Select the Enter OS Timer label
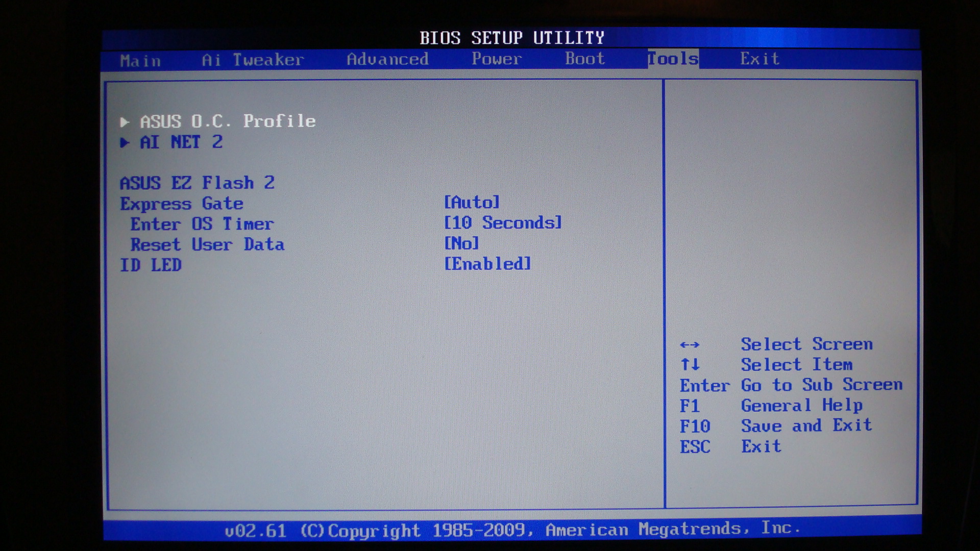980x551 pixels. click(202, 224)
